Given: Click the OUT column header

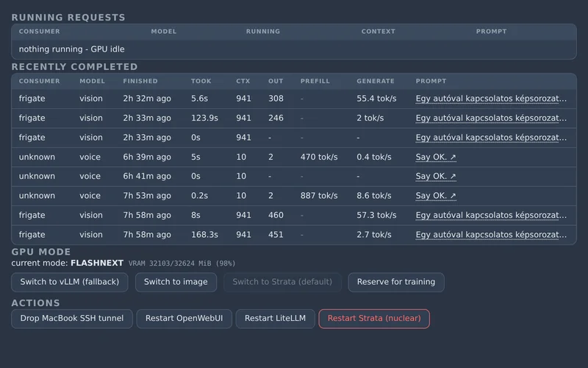Looking at the screenshot, I should (x=276, y=81).
